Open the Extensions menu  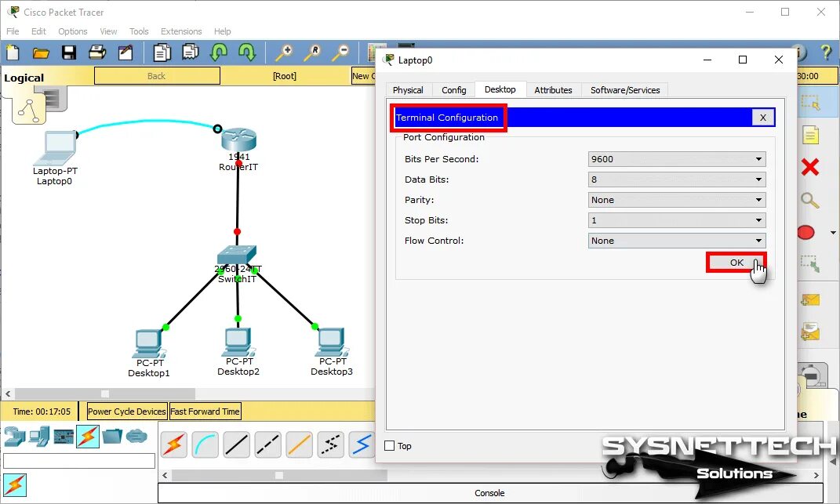(x=181, y=31)
